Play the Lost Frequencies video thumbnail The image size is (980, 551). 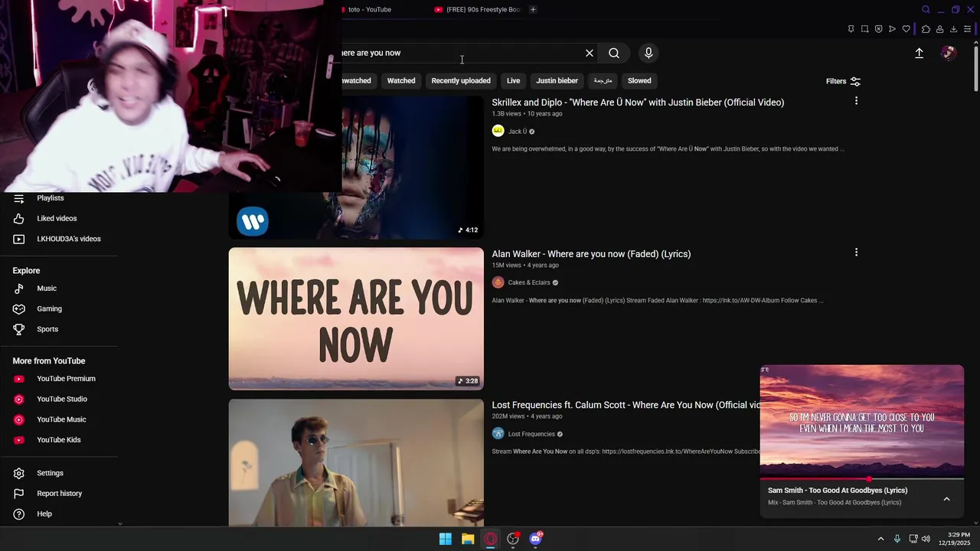pos(356,462)
